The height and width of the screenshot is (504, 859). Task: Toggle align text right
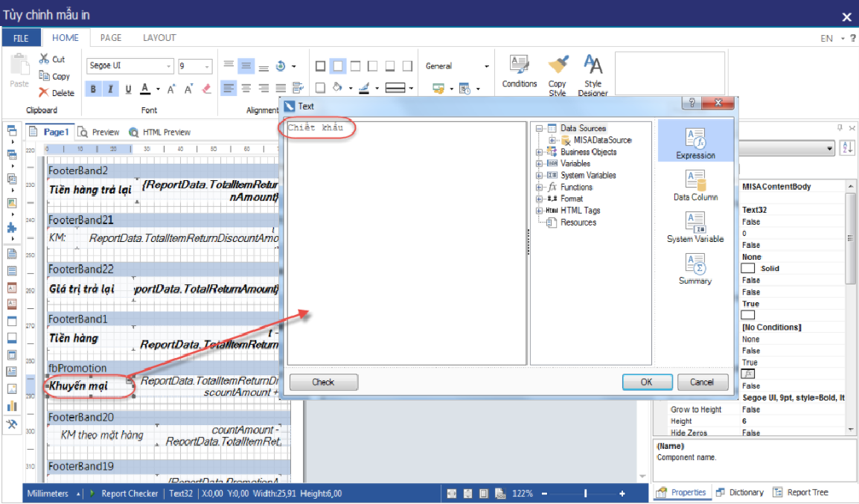tap(264, 88)
